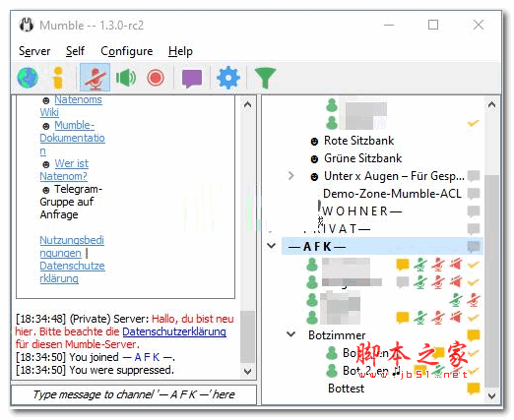514x420 pixels.
Task: Select the — A F K — channel row
Action: point(382,246)
